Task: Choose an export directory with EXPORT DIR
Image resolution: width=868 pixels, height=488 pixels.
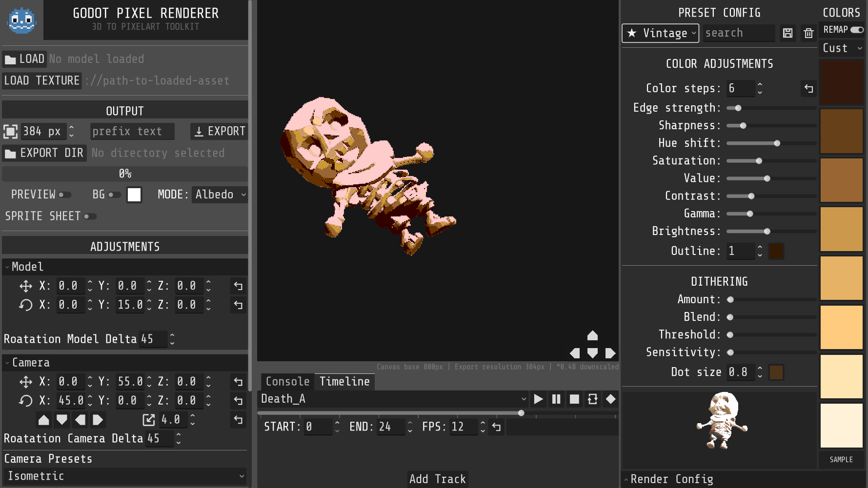Action: click(x=44, y=153)
